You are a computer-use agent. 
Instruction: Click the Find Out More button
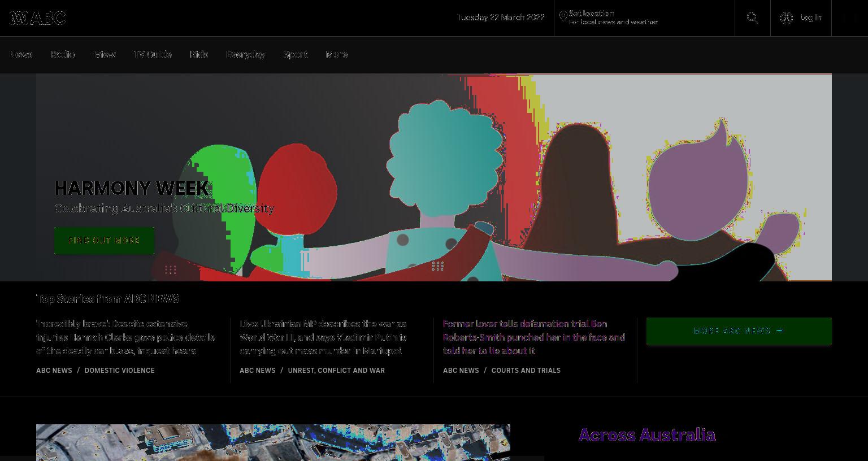pyautogui.click(x=104, y=241)
